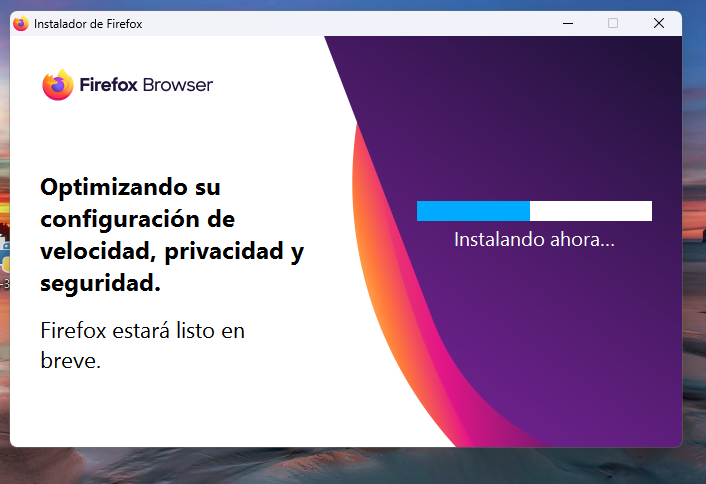The width and height of the screenshot is (706, 484).
Task: Click the word "seguridad." in the headline
Action: tap(100, 283)
